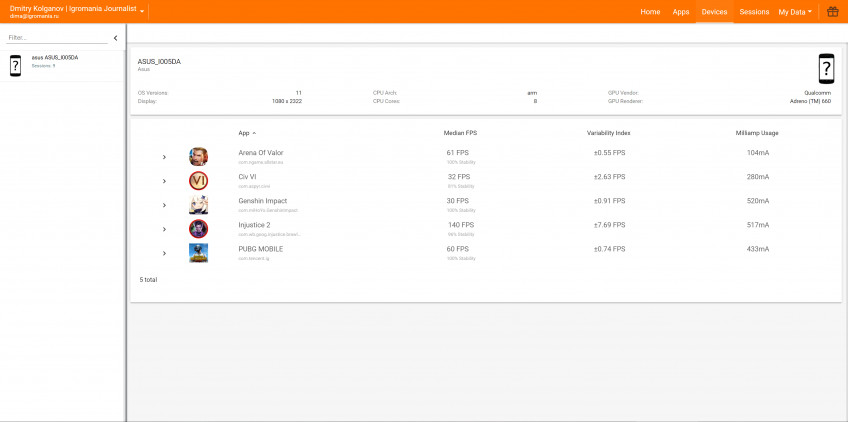Click the 5 total label

(148, 280)
